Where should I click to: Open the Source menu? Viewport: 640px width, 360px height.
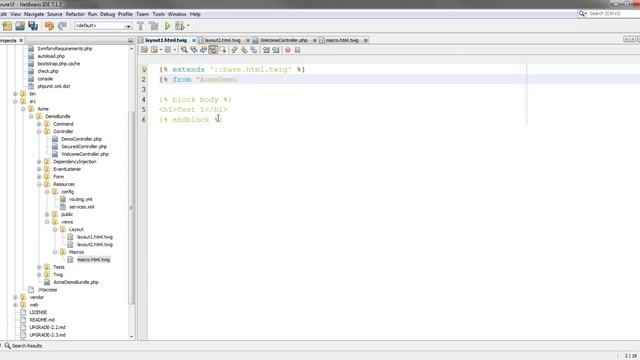tap(55, 14)
